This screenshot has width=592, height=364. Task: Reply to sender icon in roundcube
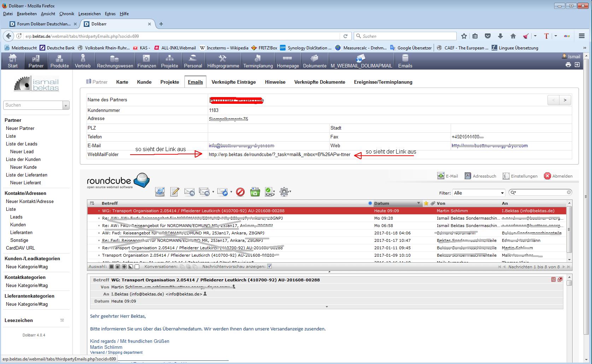tap(189, 192)
